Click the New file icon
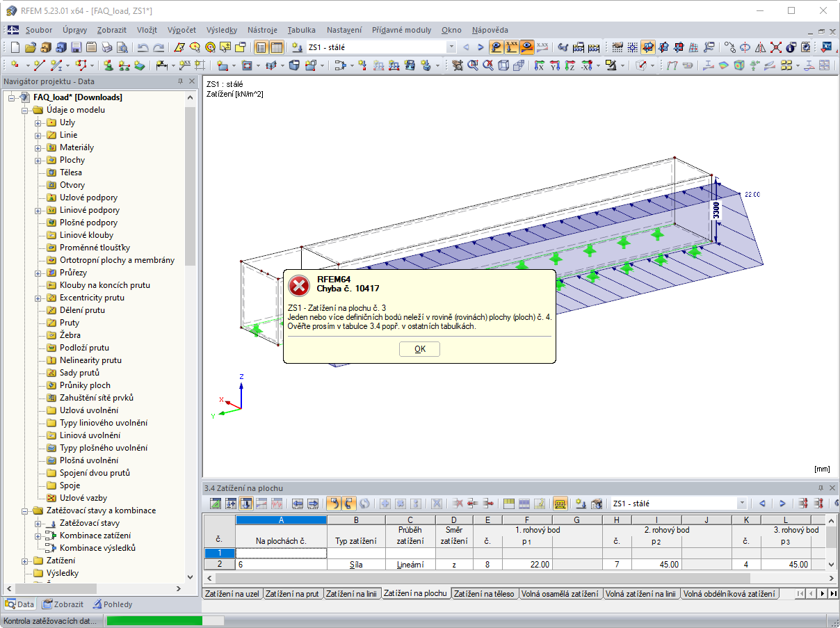The image size is (840, 628). coord(15,47)
